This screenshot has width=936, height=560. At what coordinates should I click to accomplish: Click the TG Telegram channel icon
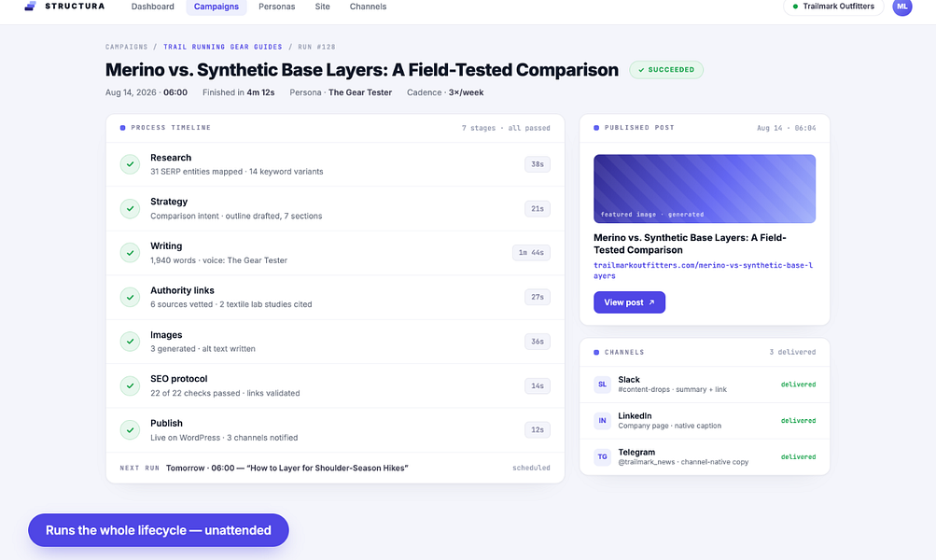(602, 456)
